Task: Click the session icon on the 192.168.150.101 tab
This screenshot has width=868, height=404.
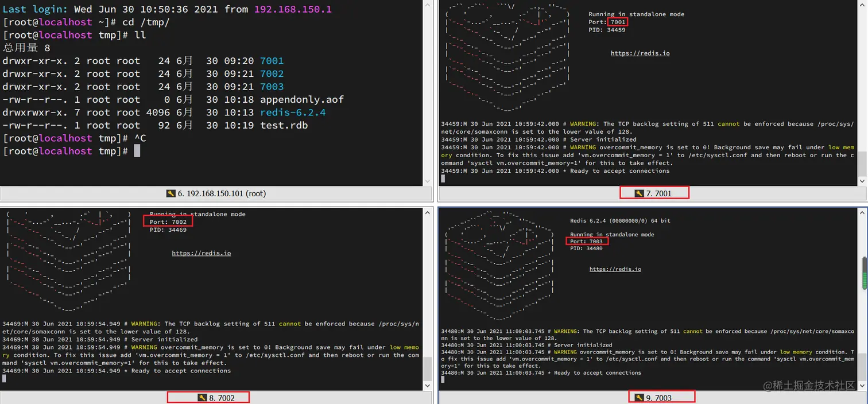Action: 170,193
